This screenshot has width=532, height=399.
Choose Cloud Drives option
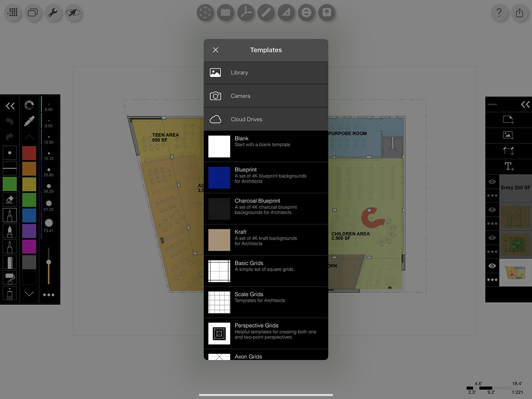266,119
